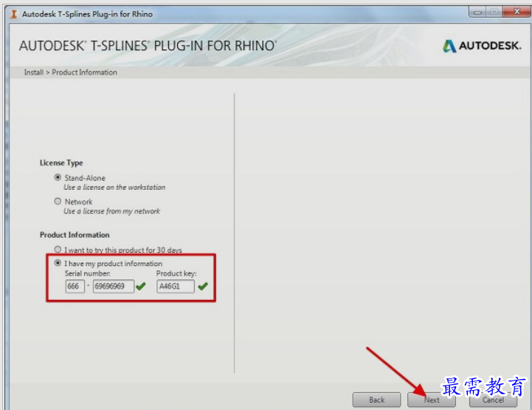Click the serial number prefix field containing 666
The image size is (532, 410).
coord(75,287)
